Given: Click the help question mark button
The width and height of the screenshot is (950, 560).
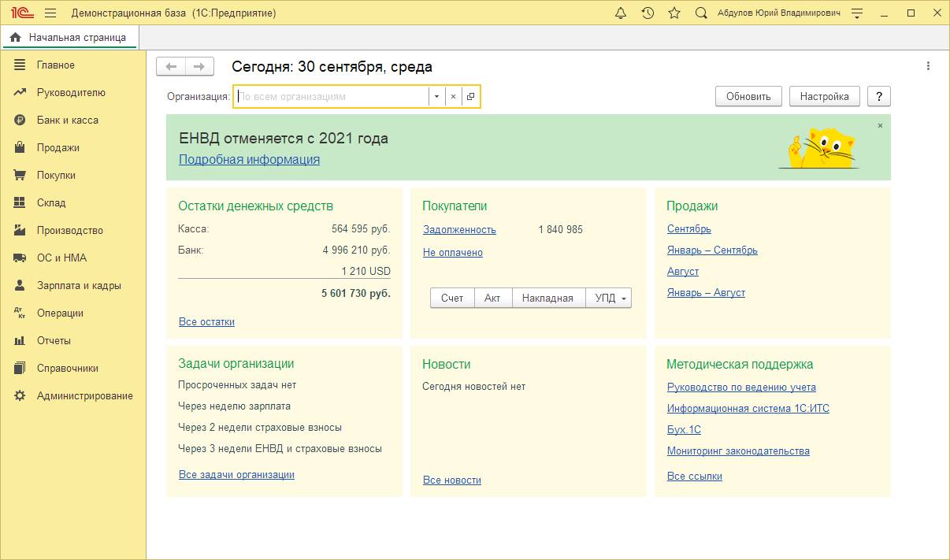Looking at the screenshot, I should coord(879,96).
